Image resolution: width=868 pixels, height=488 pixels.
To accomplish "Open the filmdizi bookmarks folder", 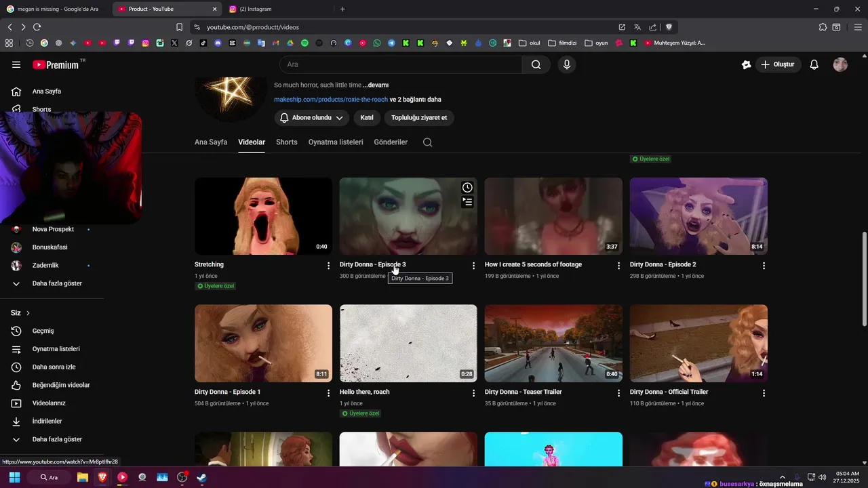I will (562, 43).
